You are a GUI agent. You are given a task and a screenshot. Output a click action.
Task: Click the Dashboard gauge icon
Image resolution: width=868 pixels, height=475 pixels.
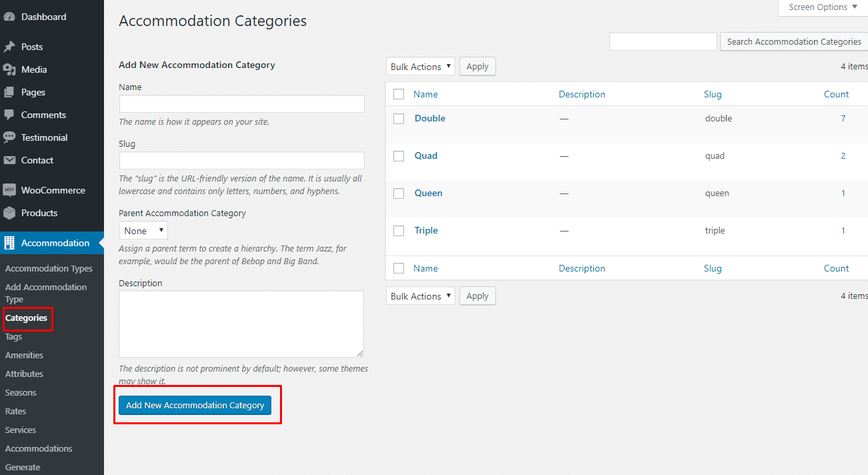[x=9, y=17]
